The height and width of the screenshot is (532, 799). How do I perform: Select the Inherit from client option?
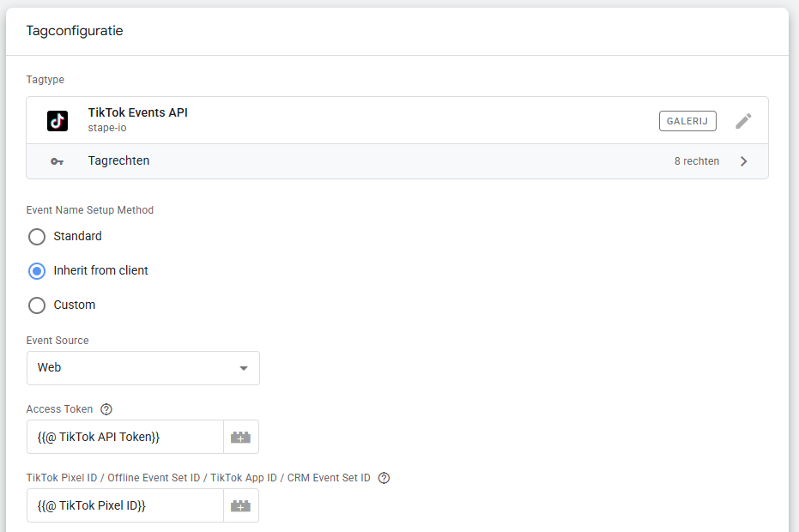(x=37, y=271)
